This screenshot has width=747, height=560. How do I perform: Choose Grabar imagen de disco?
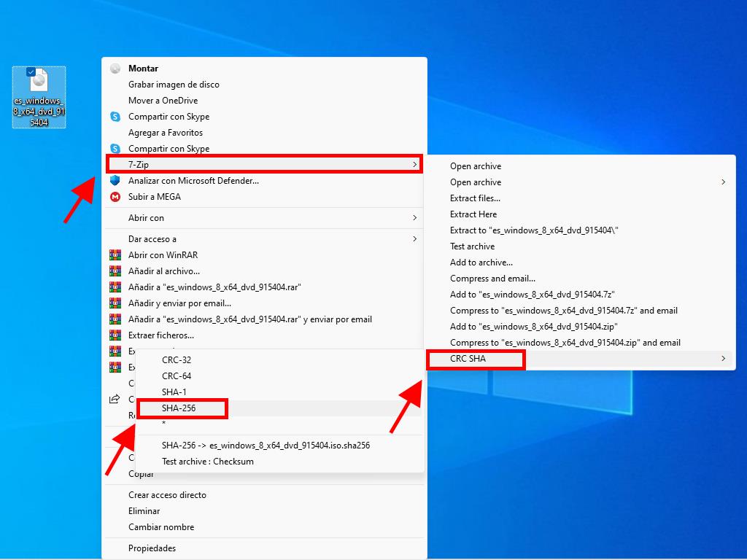(x=174, y=85)
